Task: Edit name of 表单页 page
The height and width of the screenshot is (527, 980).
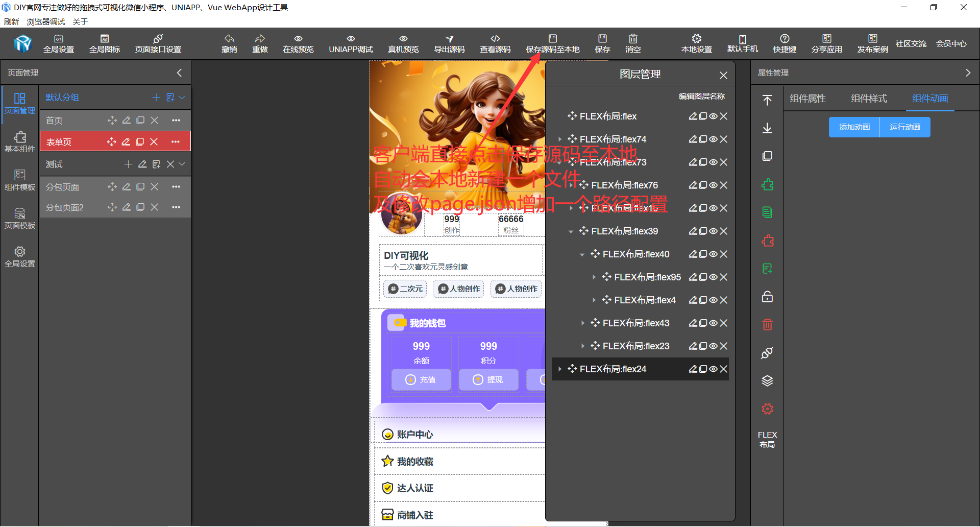Action: tap(126, 141)
